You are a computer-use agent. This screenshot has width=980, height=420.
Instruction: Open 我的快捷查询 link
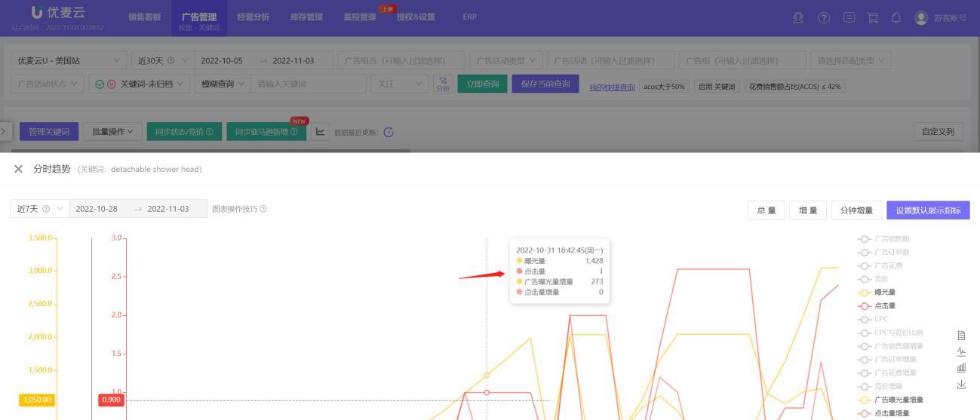coord(612,87)
